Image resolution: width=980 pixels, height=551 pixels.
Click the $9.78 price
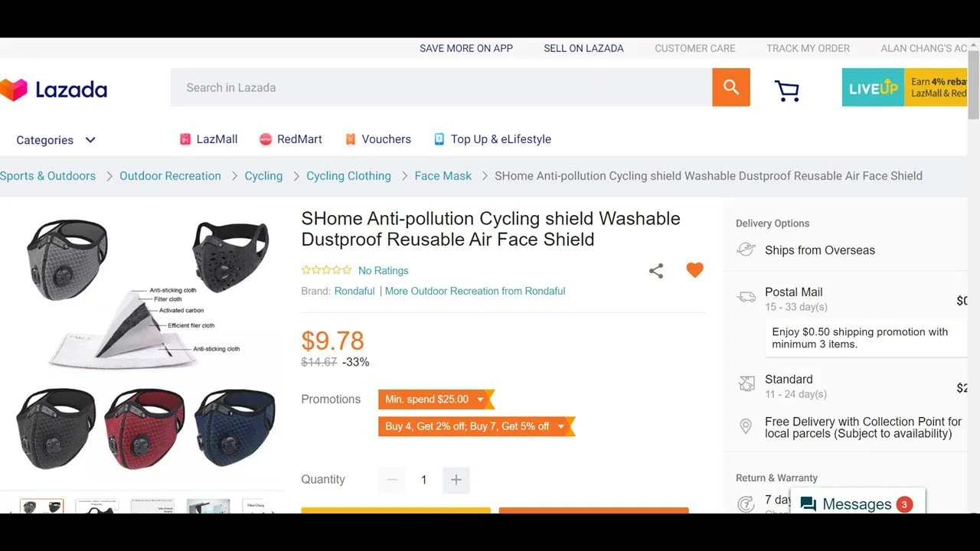tap(332, 341)
